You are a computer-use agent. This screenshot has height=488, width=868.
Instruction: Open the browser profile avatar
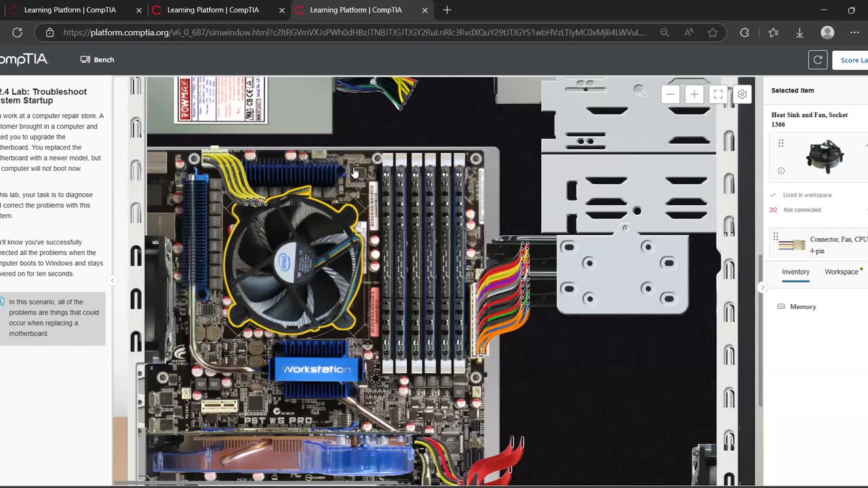click(x=827, y=33)
